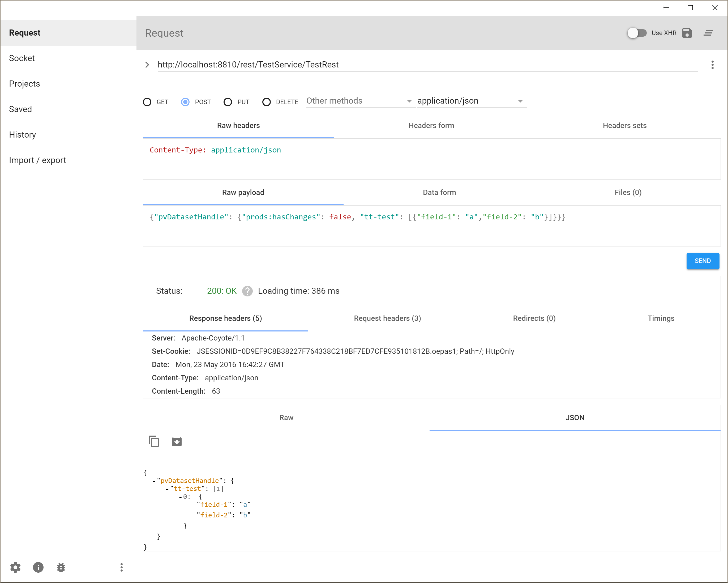Expand the URL detailed editor chevron
728x583 pixels.
[147, 65]
